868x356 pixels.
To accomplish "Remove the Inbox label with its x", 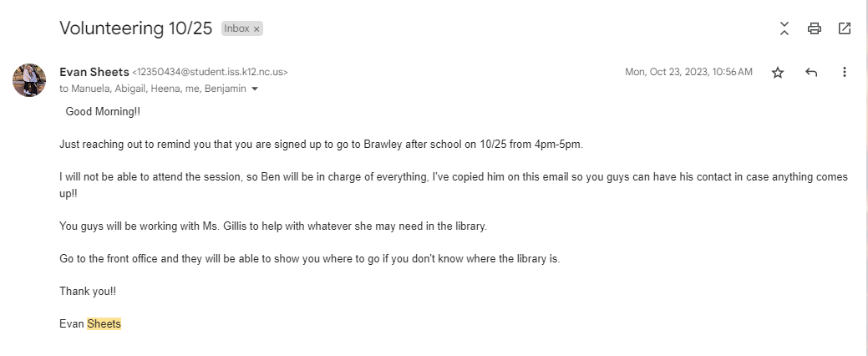I will click(x=257, y=29).
